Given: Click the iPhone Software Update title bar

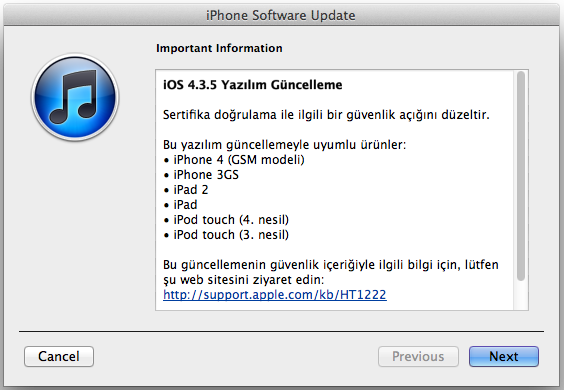Looking at the screenshot, I should point(281,15).
